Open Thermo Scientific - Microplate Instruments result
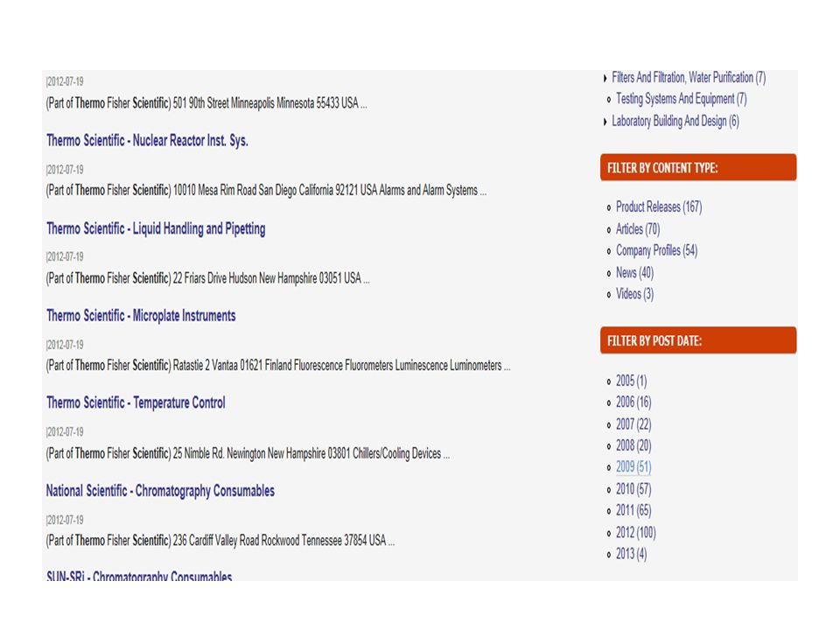The image size is (840, 630). (141, 316)
